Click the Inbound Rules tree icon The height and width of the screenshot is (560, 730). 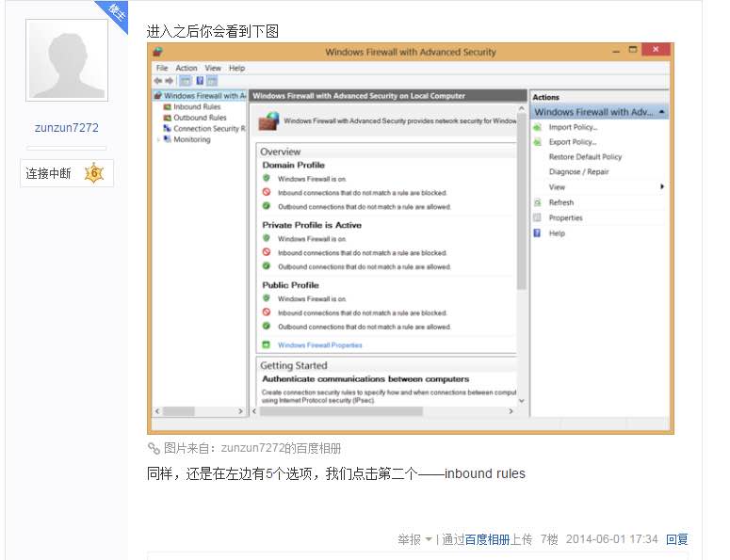click(167, 106)
